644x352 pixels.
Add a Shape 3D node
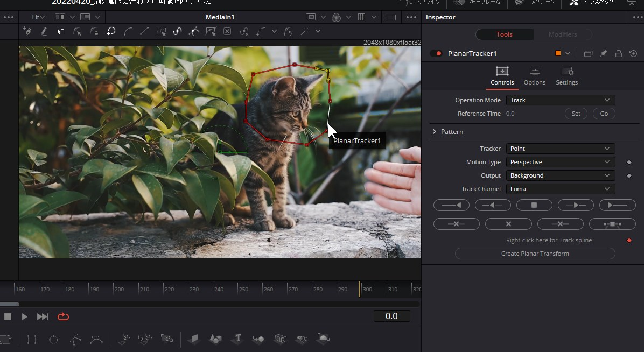pos(215,339)
